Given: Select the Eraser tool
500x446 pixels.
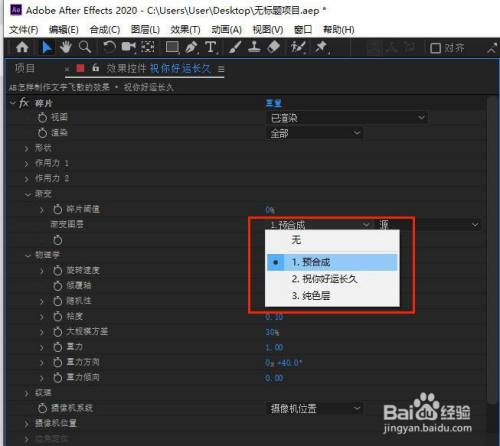Looking at the screenshot, I should (x=273, y=47).
